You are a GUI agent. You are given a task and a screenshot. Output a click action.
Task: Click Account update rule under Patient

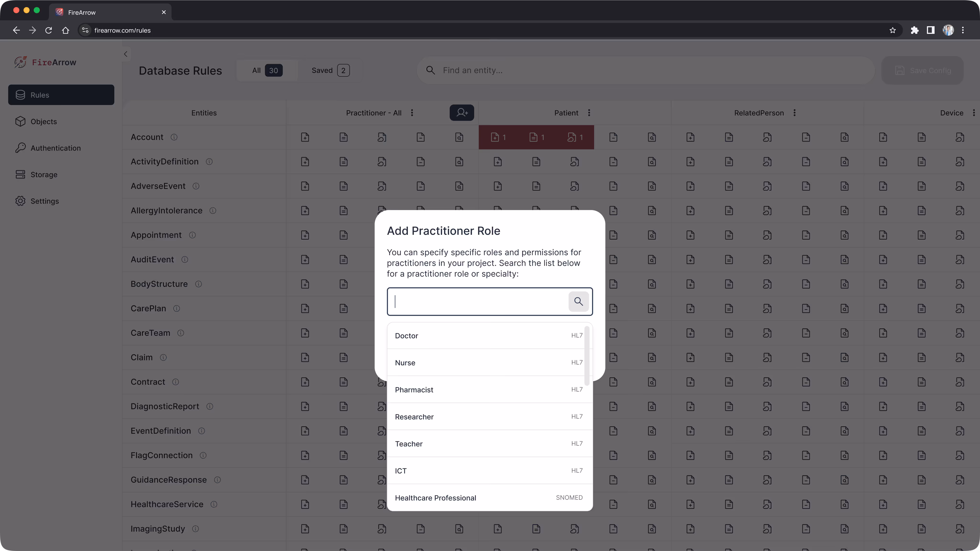(575, 137)
